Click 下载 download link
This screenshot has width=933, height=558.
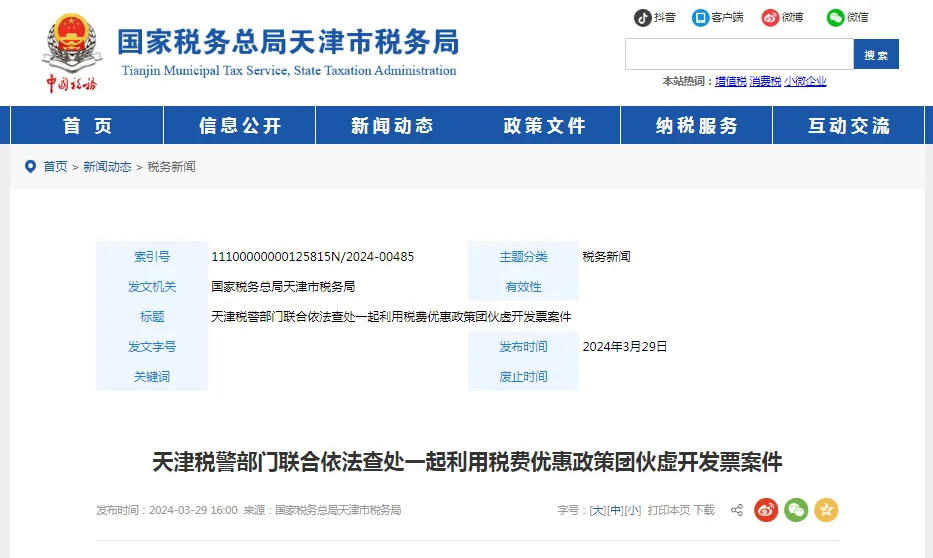[704, 510]
